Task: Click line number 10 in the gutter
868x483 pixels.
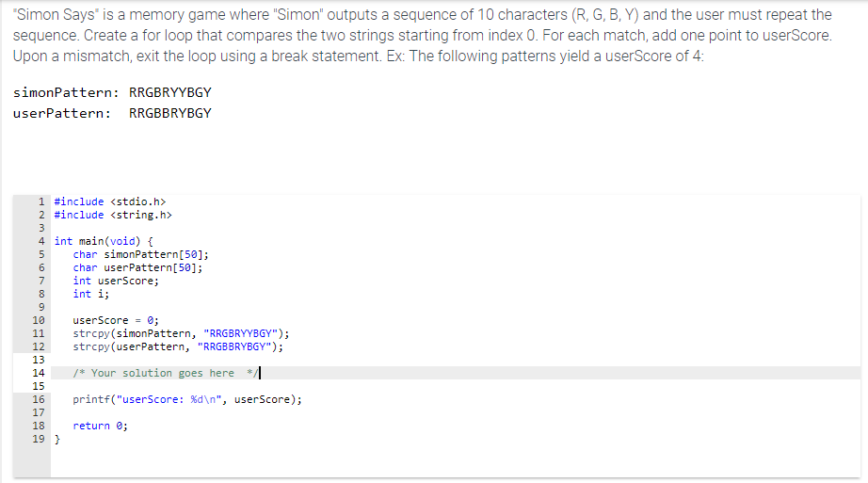Action: pos(39,320)
